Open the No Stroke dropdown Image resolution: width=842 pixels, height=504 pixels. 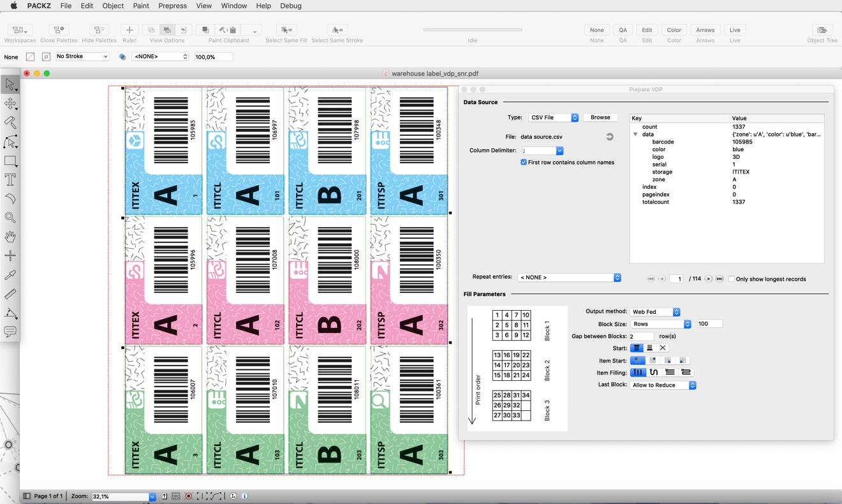coord(82,57)
